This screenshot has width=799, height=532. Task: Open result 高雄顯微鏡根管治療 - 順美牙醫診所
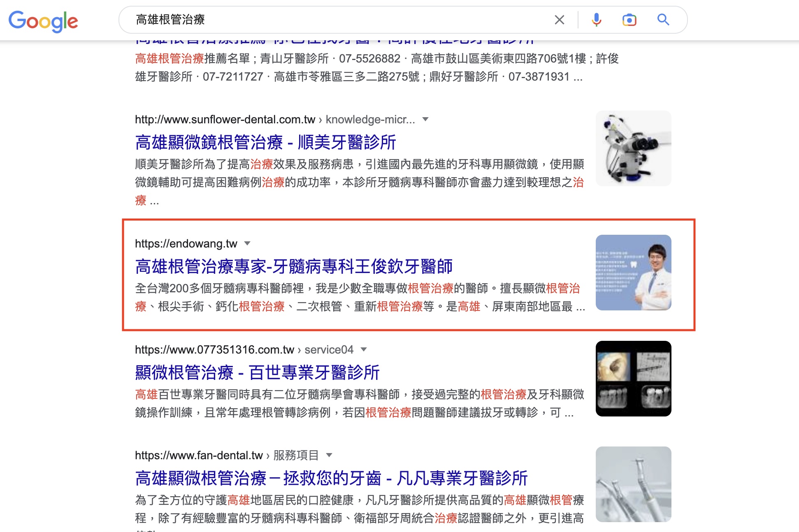[265, 142]
